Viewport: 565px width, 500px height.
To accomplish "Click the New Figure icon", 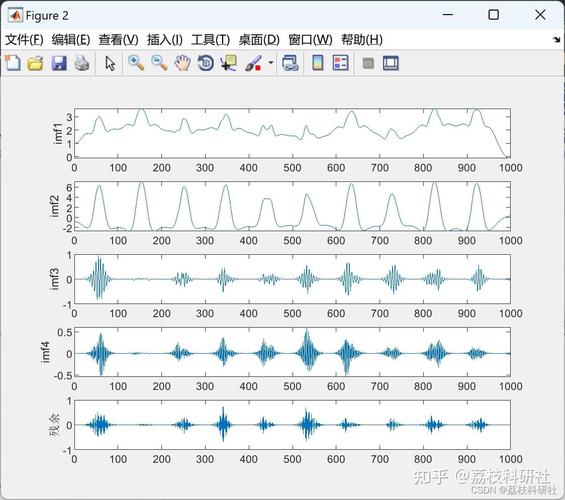I will tap(13, 63).
